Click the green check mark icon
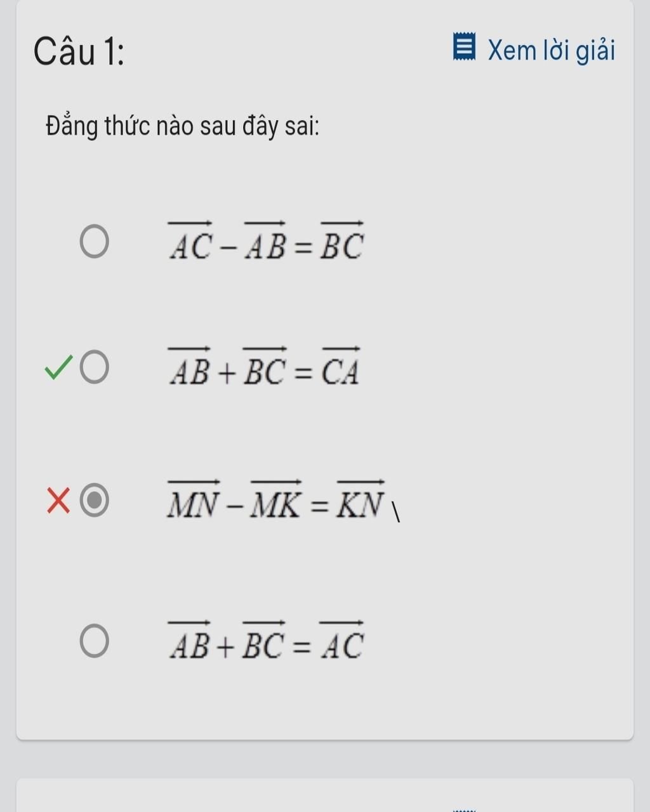Image resolution: width=650 pixels, height=812 pixels. [x=58, y=368]
